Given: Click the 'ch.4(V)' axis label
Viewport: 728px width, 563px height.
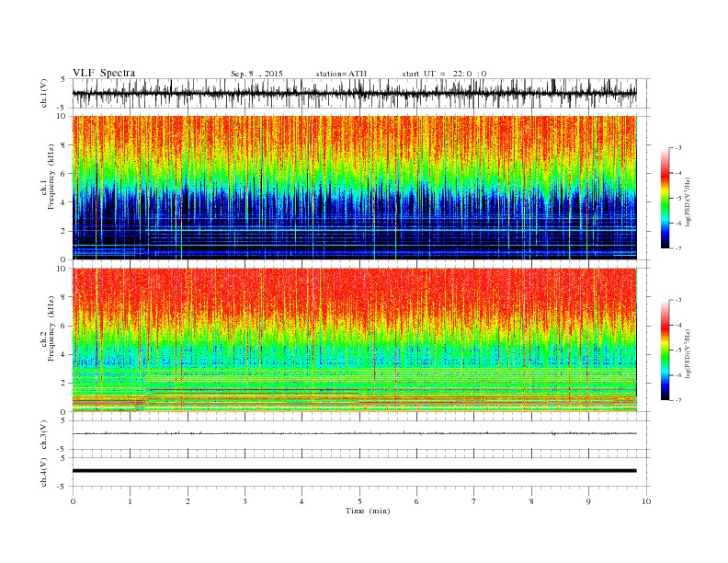Looking at the screenshot, I should (x=44, y=472).
